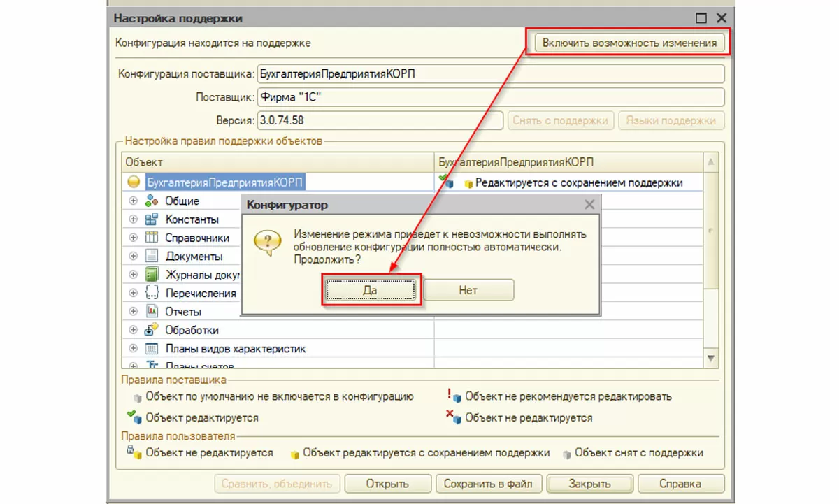Viewport: 839px width, 504px height.
Task: Click the Открыть button
Action: point(387,483)
